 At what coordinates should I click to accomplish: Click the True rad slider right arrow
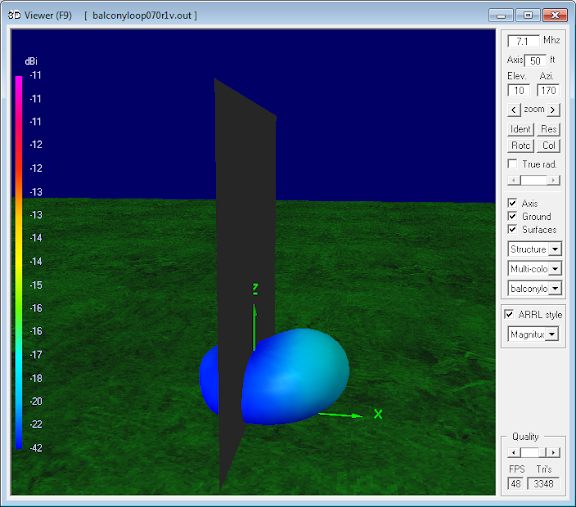point(554,180)
